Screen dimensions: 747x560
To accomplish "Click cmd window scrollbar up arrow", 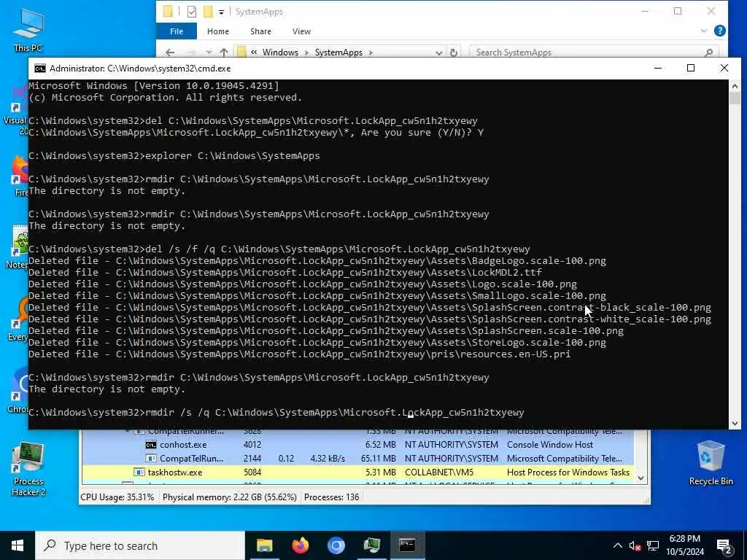I will 735,86.
